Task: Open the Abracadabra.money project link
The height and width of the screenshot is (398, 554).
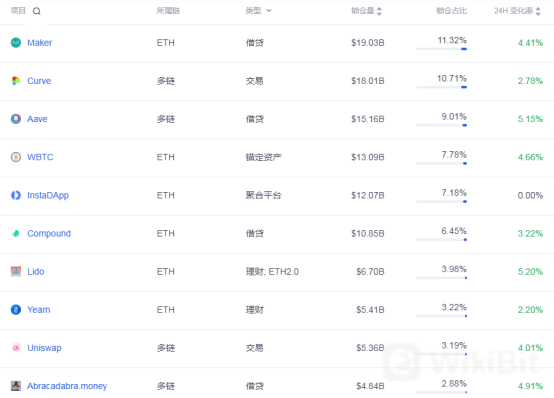Action: pyautogui.click(x=67, y=386)
